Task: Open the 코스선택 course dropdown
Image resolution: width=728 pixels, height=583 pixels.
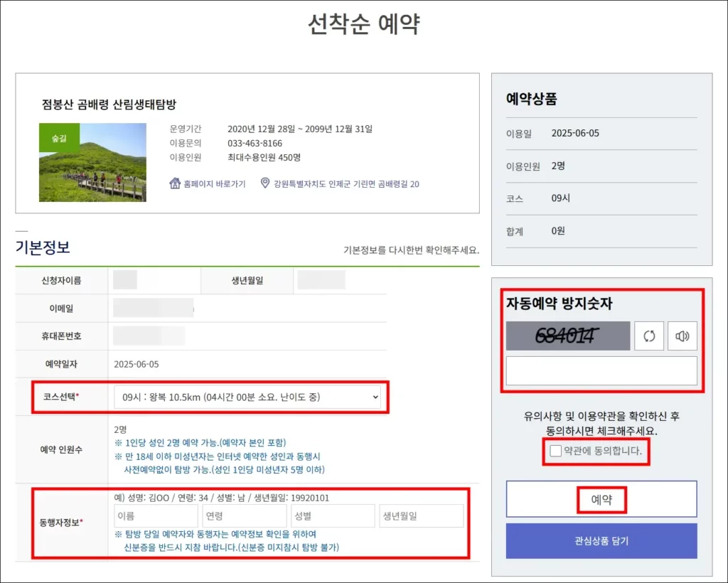Action: pos(247,397)
